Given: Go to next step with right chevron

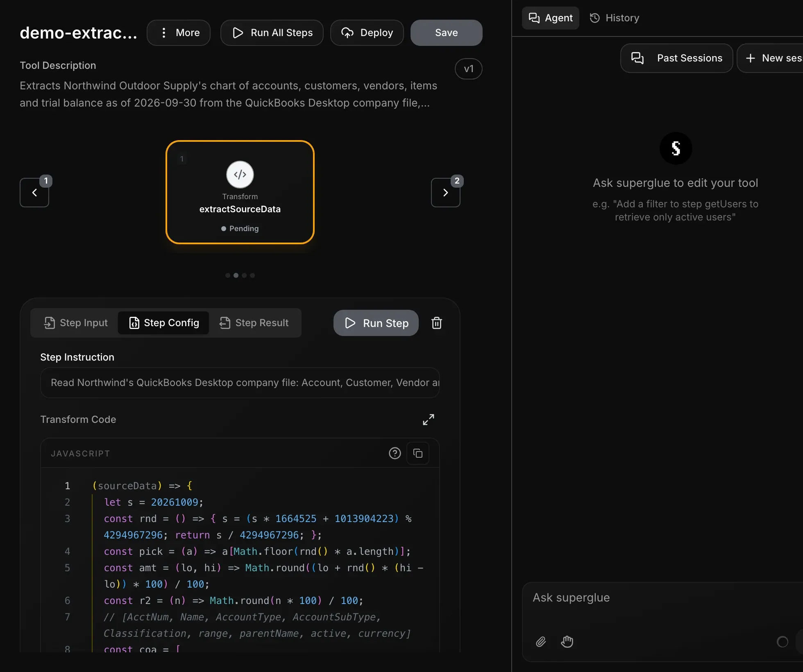Looking at the screenshot, I should [445, 193].
